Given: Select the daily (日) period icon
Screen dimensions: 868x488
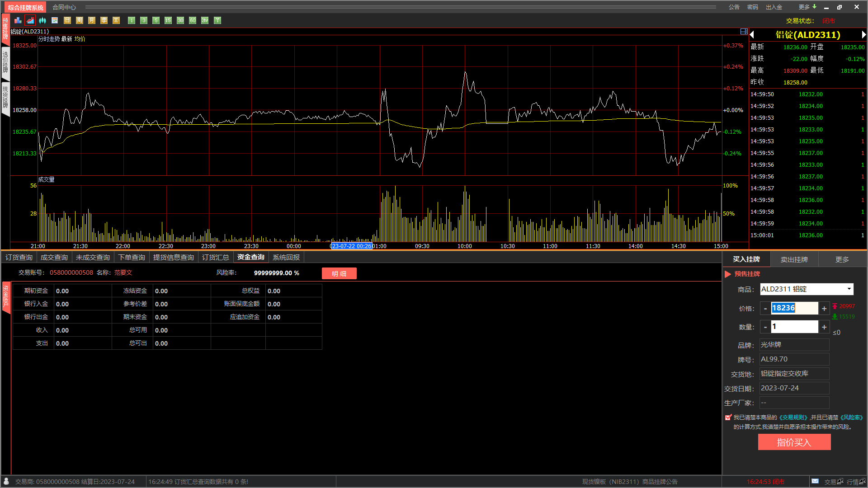Looking at the screenshot, I should pyautogui.click(x=67, y=20).
